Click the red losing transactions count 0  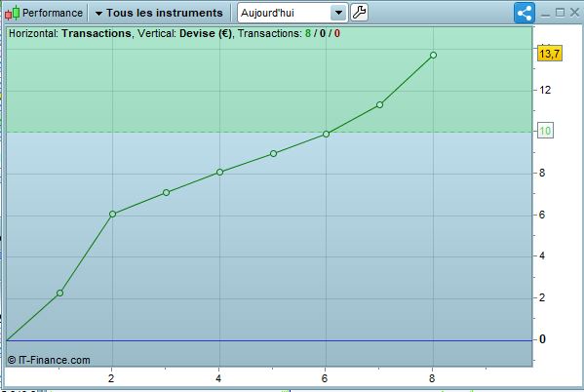tap(337, 33)
